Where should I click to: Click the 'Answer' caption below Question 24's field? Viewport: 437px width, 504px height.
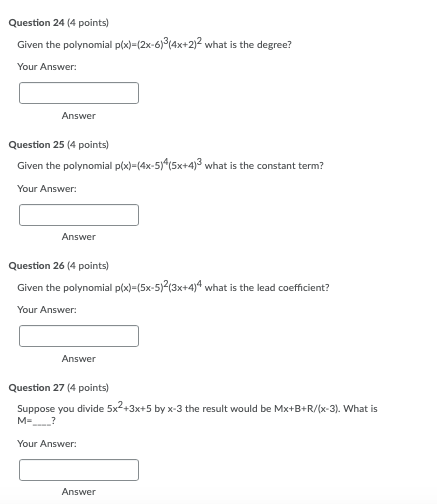coord(79,116)
